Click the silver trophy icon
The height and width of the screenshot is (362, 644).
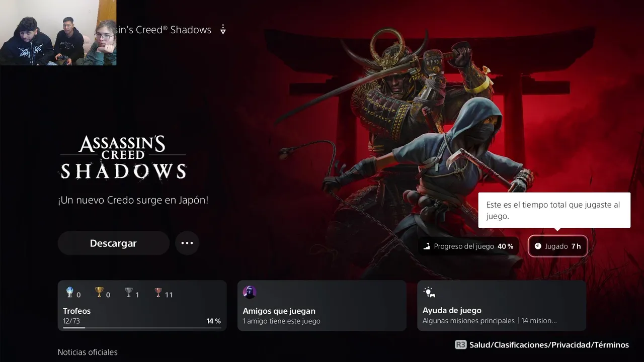point(129,293)
